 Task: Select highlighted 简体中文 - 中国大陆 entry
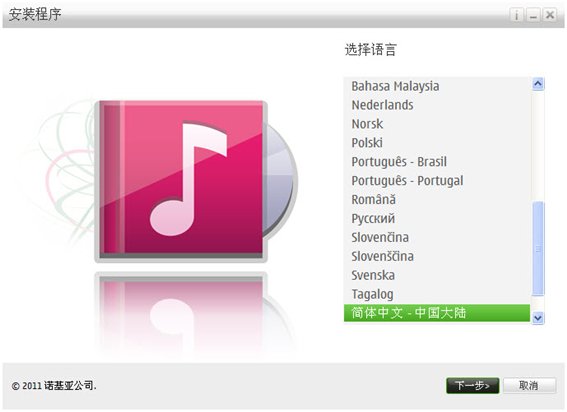(437, 313)
